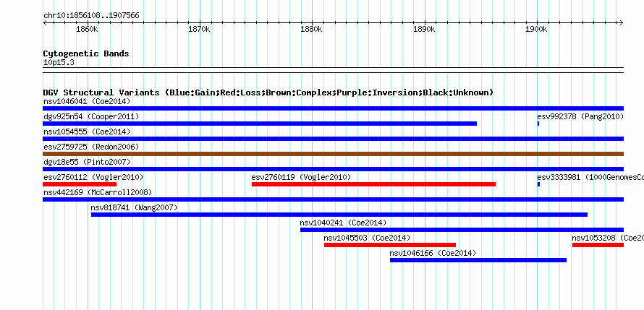Click the chr10:1856108..1907566 coordinates label
This screenshot has width=644, height=310.
(x=91, y=16)
